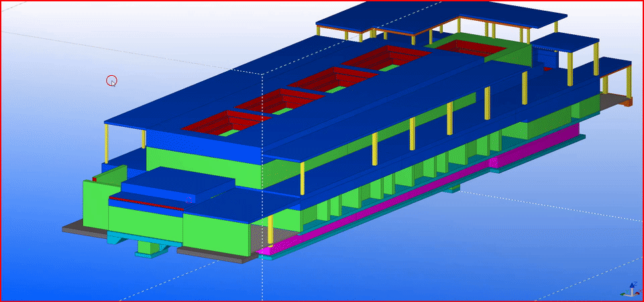644x302 pixels.
Task: Click the orange bracket at far right end
Action: coord(628,102)
